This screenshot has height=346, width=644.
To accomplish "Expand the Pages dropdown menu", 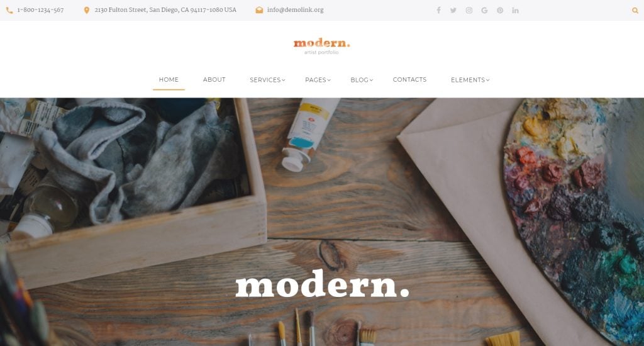I will (x=318, y=80).
